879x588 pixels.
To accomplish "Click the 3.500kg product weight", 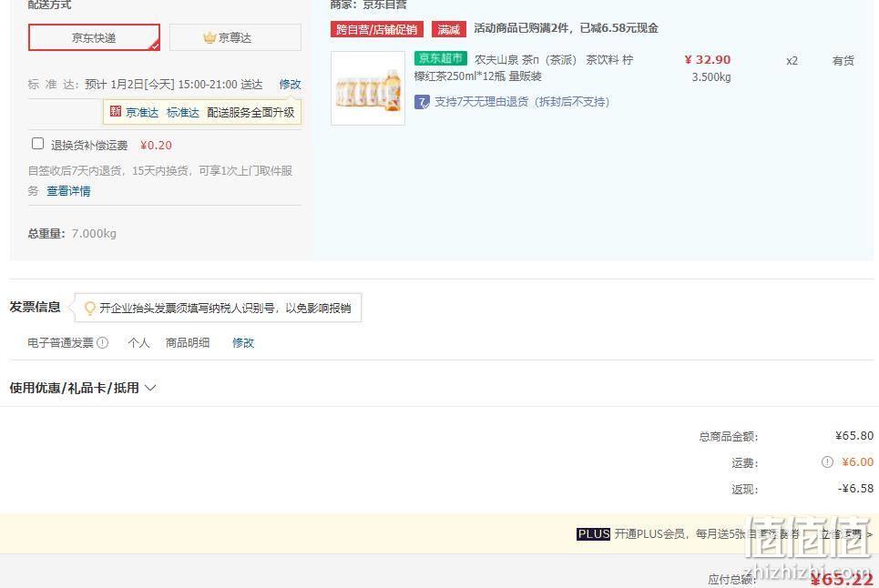I will (710, 77).
